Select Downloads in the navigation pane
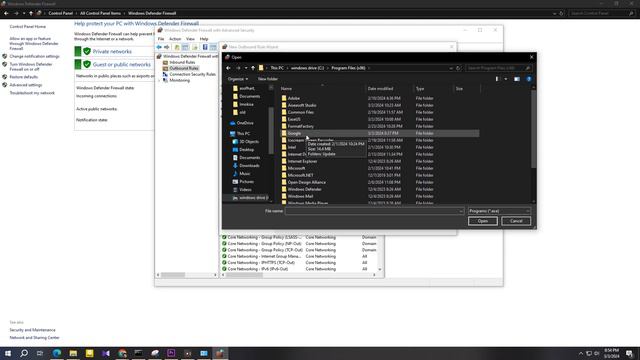 click(249, 166)
